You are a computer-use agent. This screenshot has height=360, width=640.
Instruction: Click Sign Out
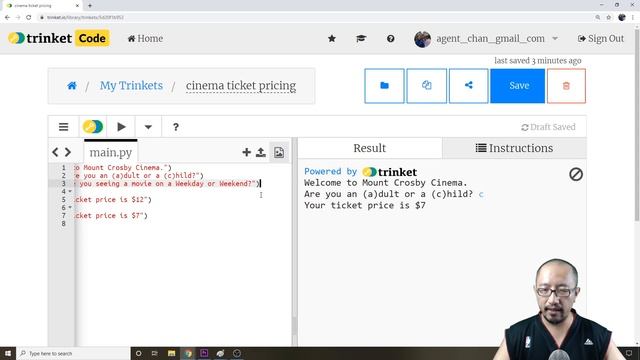(601, 38)
